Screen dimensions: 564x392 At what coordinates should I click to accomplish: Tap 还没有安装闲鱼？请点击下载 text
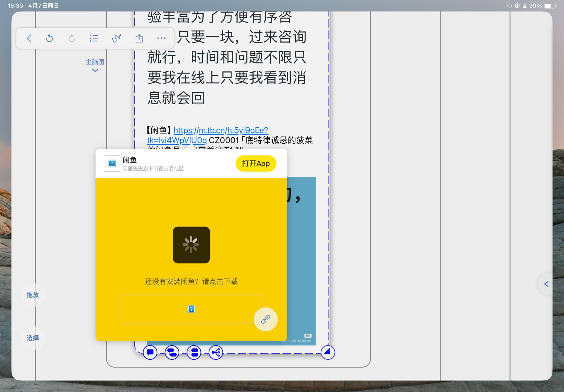(191, 282)
